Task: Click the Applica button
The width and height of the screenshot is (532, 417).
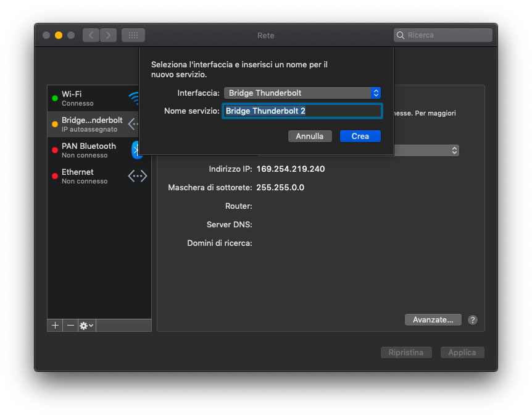Action: click(462, 353)
